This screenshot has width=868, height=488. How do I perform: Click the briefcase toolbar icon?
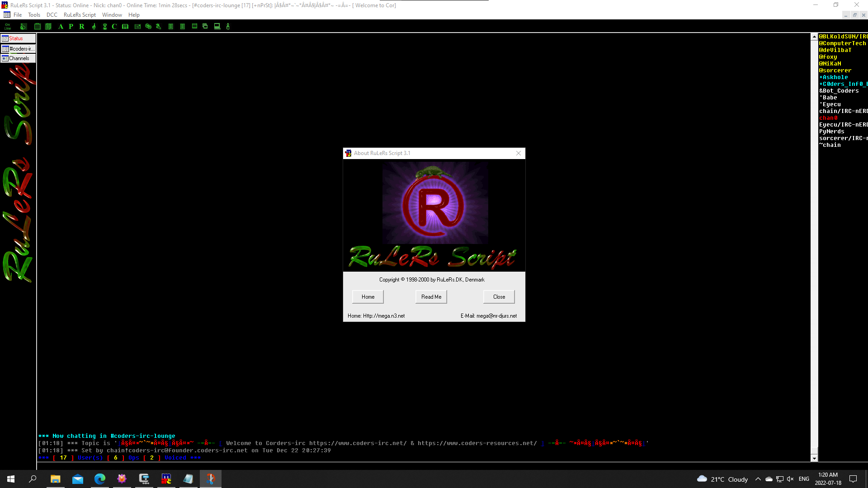pyautogui.click(x=38, y=26)
